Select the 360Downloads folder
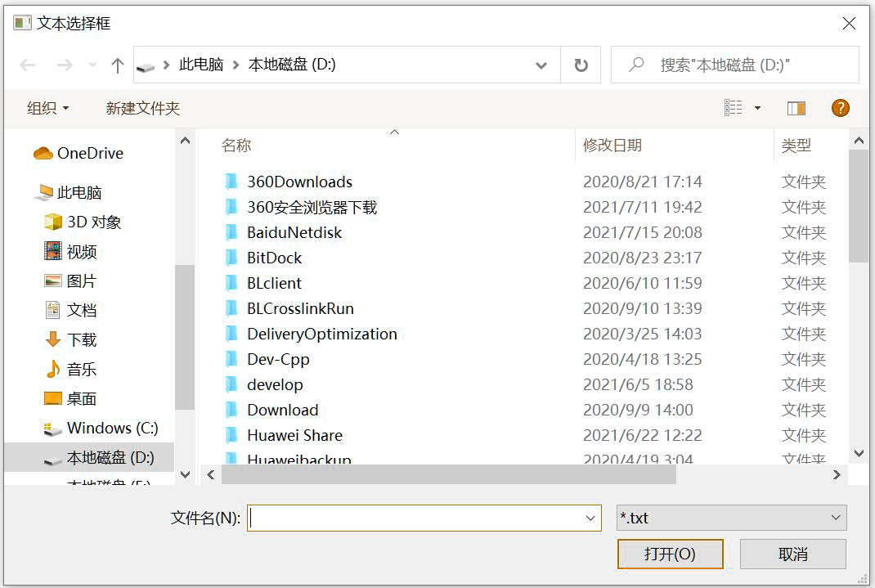The width and height of the screenshot is (875, 588). [x=299, y=182]
